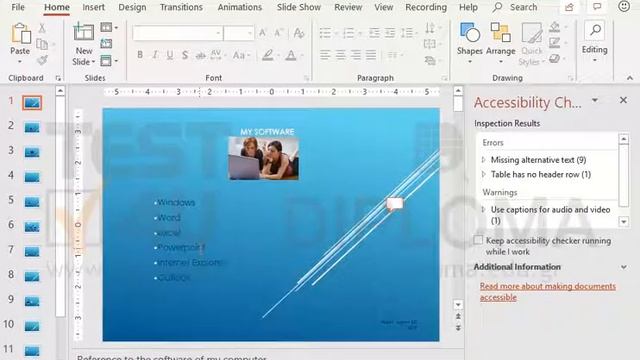Open the Arrange menu
640x360 pixels.
[501, 44]
